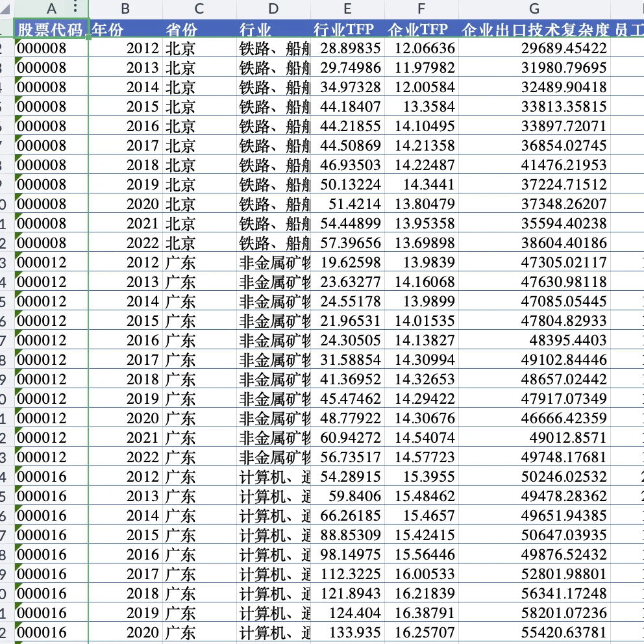Open the three-dot options icon beside column A header
This screenshot has height=644, width=644.
[75, 8]
